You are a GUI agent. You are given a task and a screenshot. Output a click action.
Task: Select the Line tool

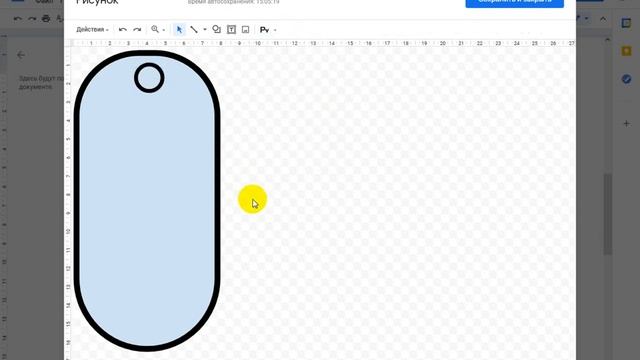click(x=194, y=29)
